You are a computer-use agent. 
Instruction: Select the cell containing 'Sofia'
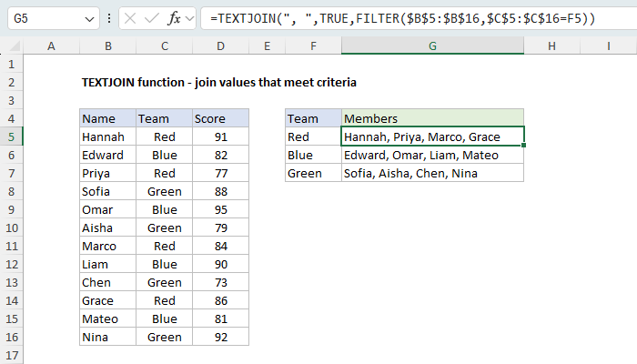point(107,191)
